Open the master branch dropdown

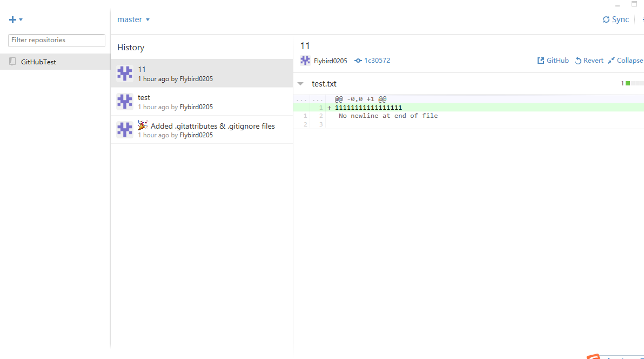click(x=133, y=19)
